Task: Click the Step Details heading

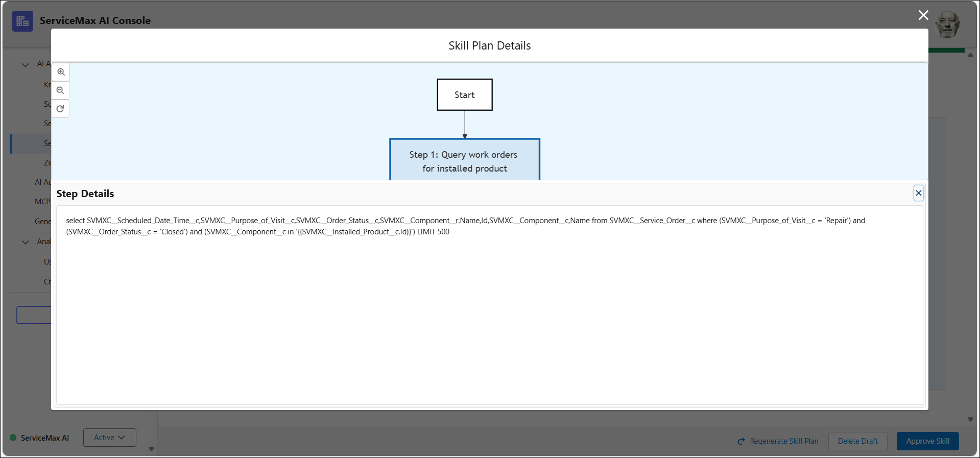Action: 85,194
